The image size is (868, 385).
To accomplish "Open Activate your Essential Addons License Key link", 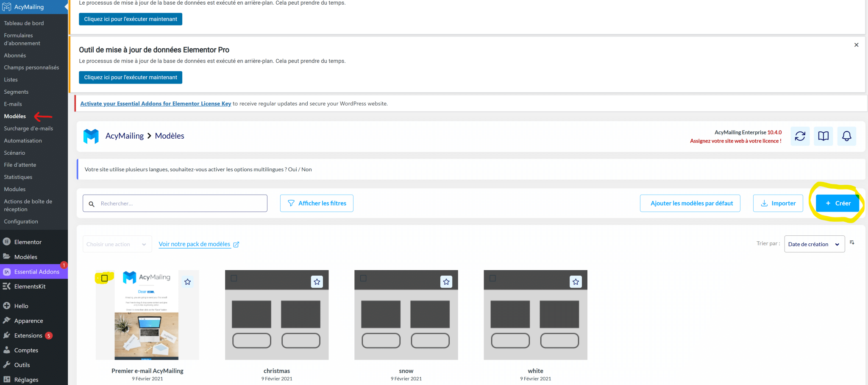I will pos(156,103).
